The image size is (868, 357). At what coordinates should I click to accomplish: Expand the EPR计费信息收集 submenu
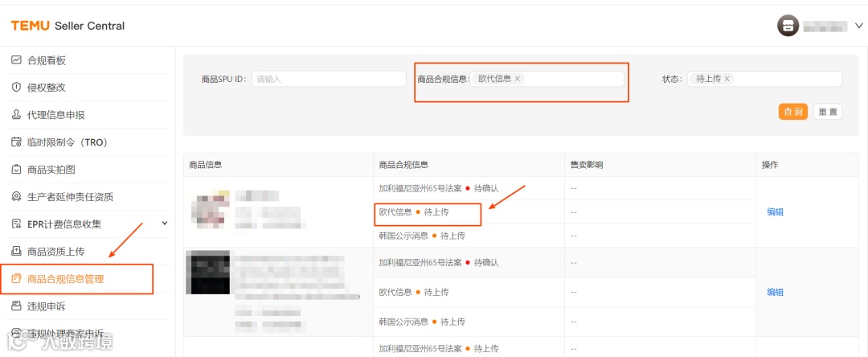(165, 223)
